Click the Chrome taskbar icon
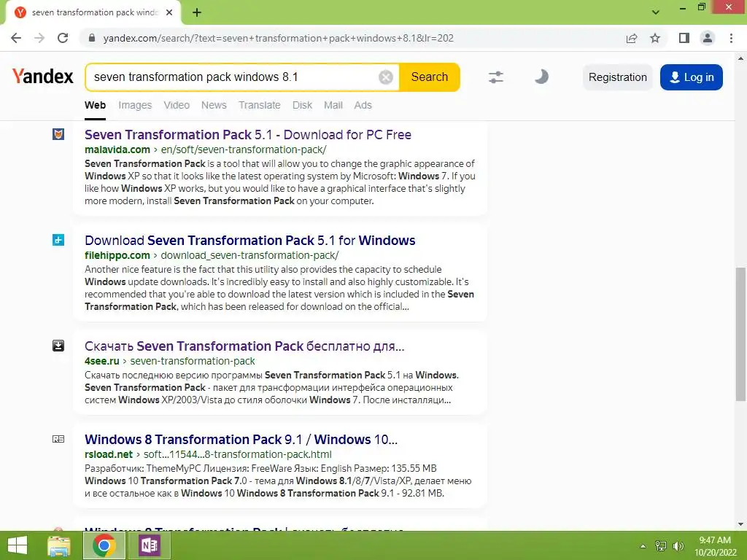 coord(104,545)
